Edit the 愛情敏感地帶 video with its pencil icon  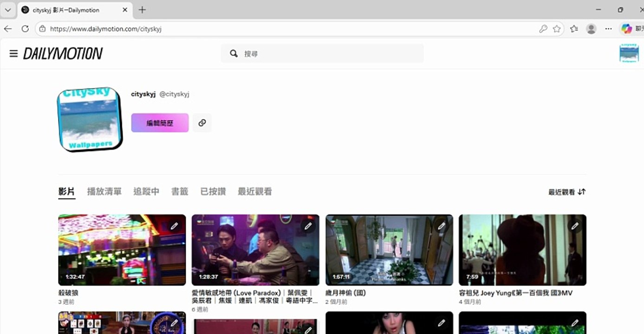308,226
